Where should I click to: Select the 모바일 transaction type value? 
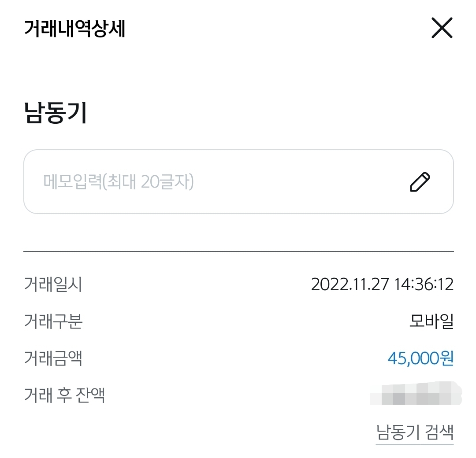click(x=431, y=322)
